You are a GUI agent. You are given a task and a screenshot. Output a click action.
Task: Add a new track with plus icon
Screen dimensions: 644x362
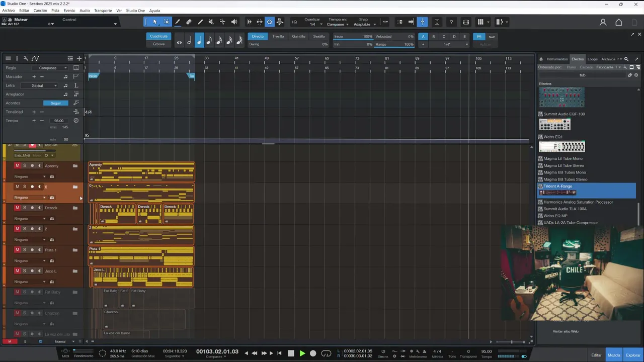tap(79, 58)
